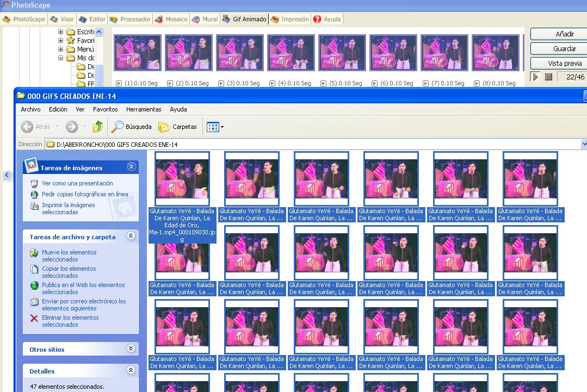The image size is (587, 392).
Task: Open the Impresión tab
Action: [x=290, y=19]
